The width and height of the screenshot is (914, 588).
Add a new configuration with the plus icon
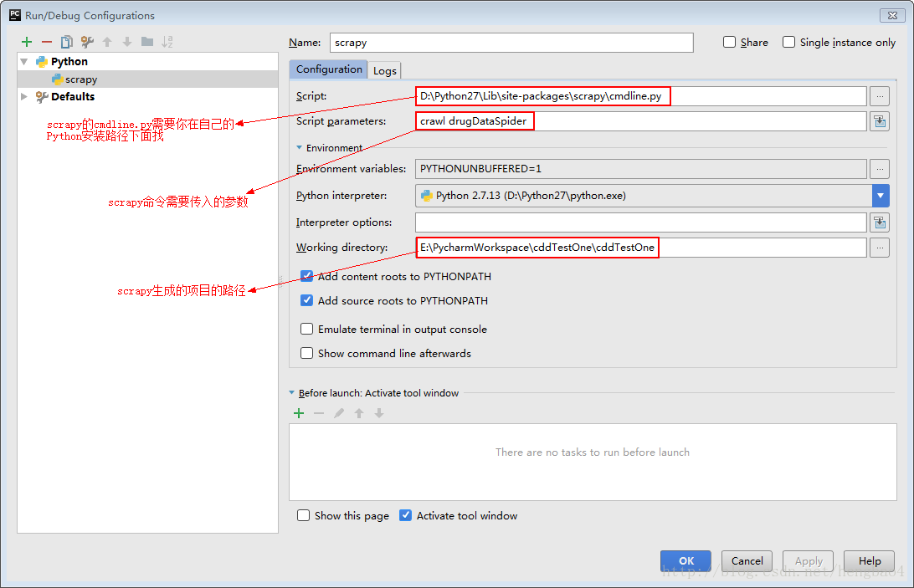27,42
